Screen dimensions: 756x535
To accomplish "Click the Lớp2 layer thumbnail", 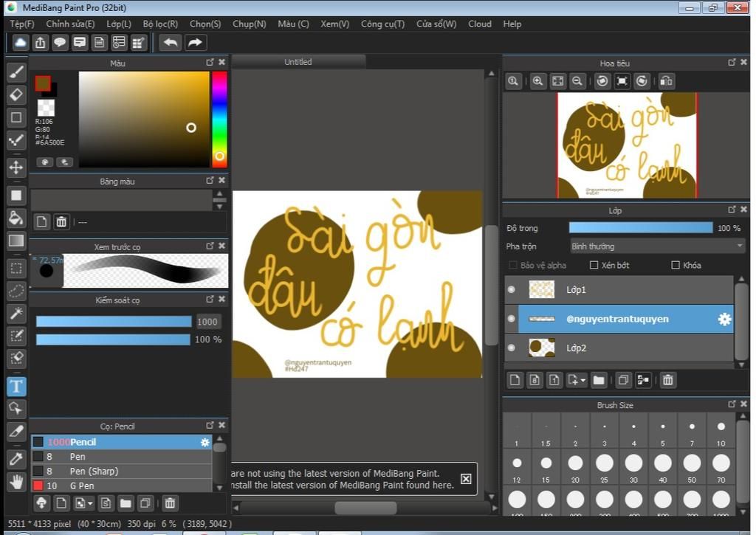I will (541, 348).
